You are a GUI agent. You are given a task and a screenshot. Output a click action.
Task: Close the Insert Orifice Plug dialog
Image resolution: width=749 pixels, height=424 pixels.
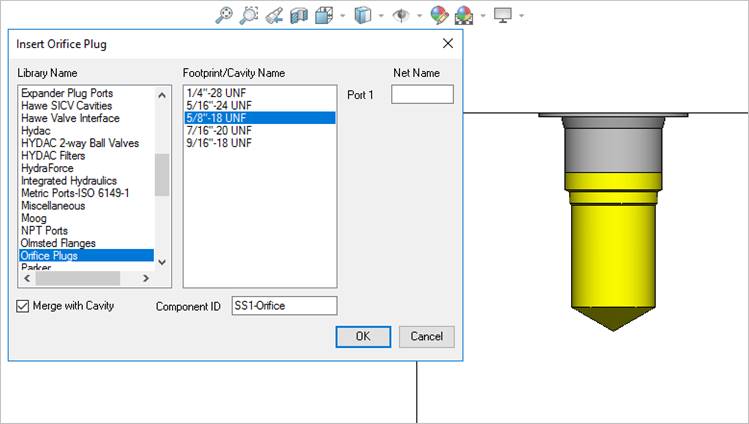448,43
